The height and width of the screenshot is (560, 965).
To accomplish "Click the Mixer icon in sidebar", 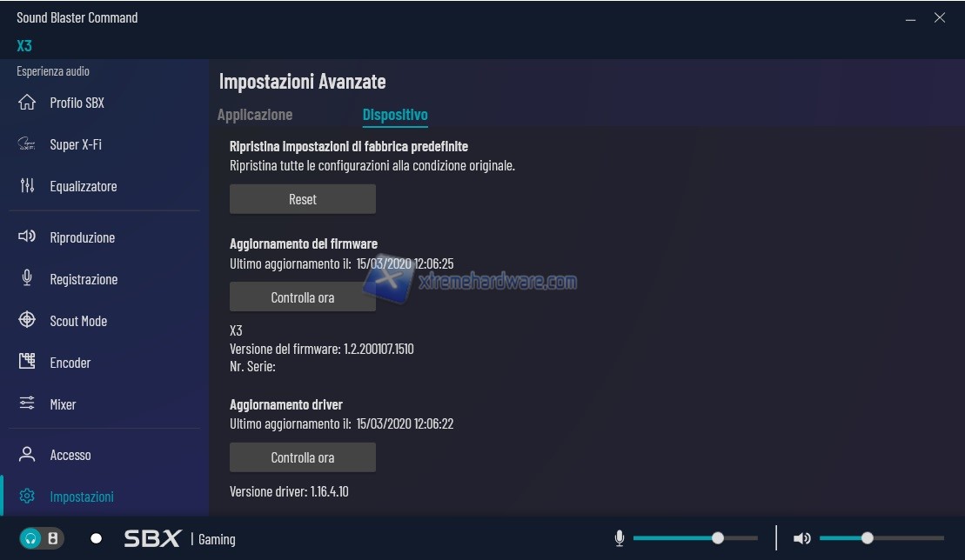I will [27, 403].
